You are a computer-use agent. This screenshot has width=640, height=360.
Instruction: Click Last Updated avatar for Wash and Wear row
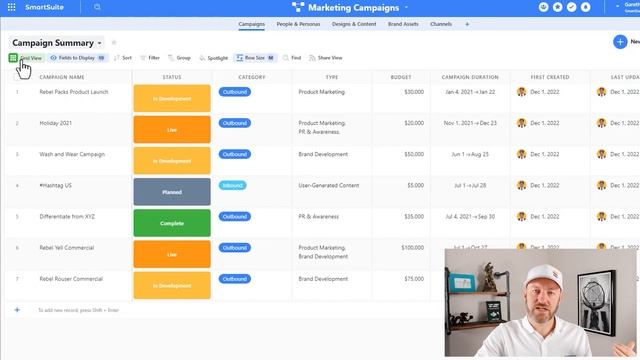tap(602, 154)
